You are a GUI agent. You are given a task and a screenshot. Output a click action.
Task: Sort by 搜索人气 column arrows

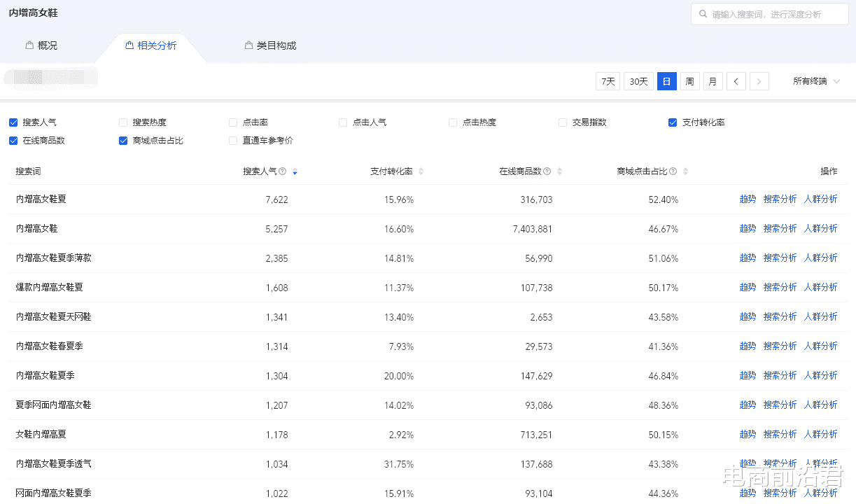(295, 171)
